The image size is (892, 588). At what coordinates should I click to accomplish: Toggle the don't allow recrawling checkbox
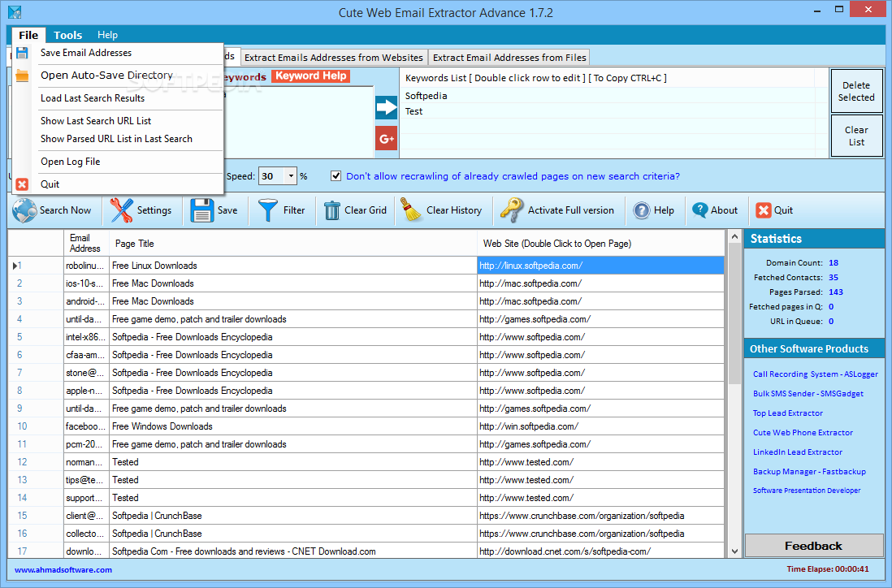click(x=336, y=175)
